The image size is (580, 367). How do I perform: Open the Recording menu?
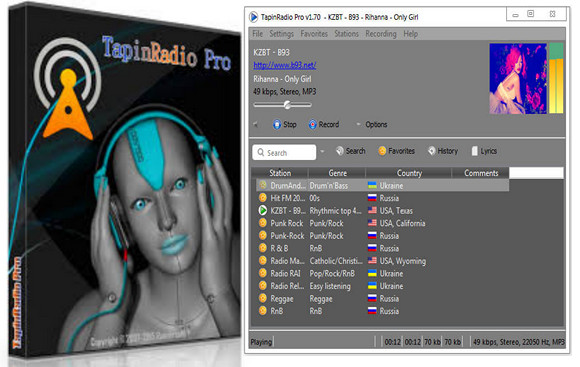(381, 34)
